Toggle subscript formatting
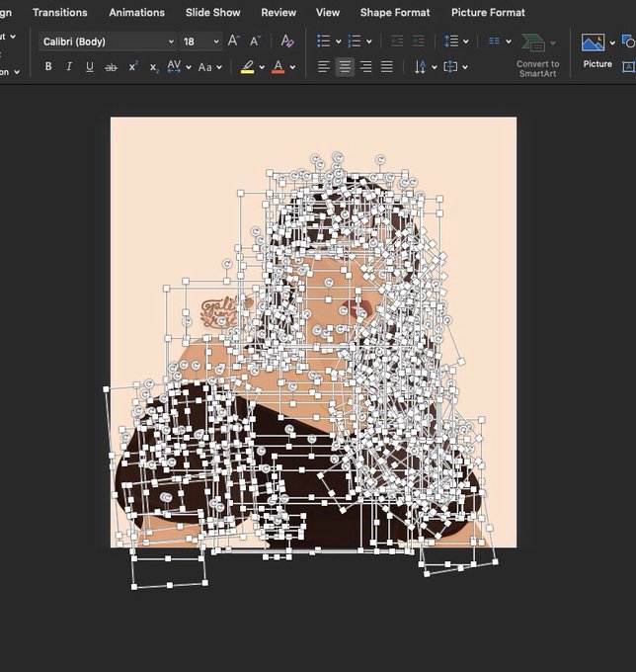 pyautogui.click(x=154, y=68)
